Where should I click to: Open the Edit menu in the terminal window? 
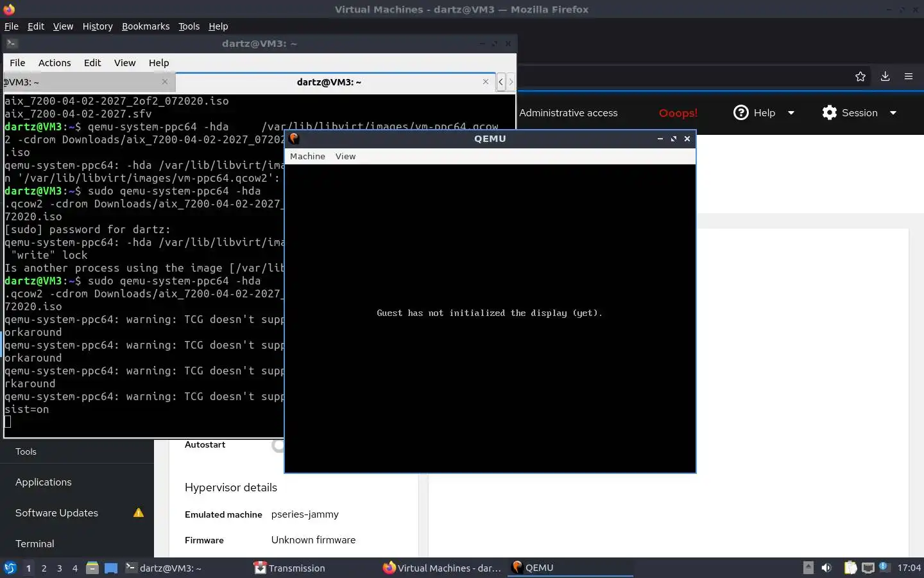point(92,63)
